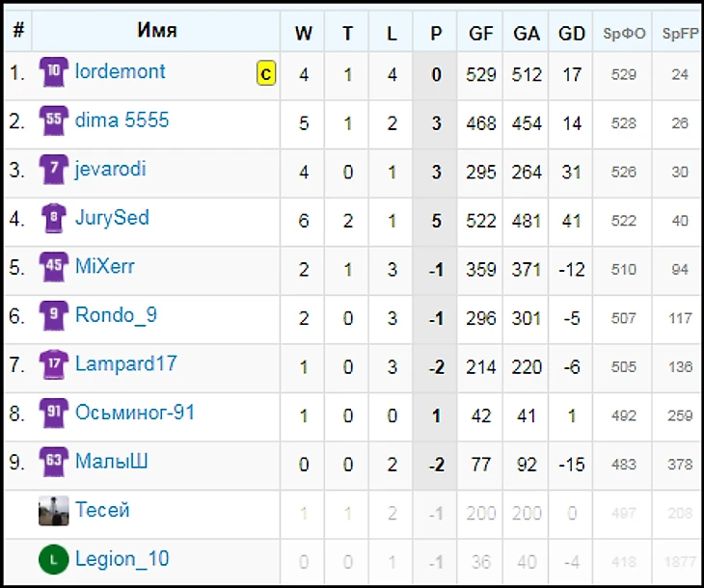Sort by the GD column header
Screen dimensions: 704x588
pos(572,33)
